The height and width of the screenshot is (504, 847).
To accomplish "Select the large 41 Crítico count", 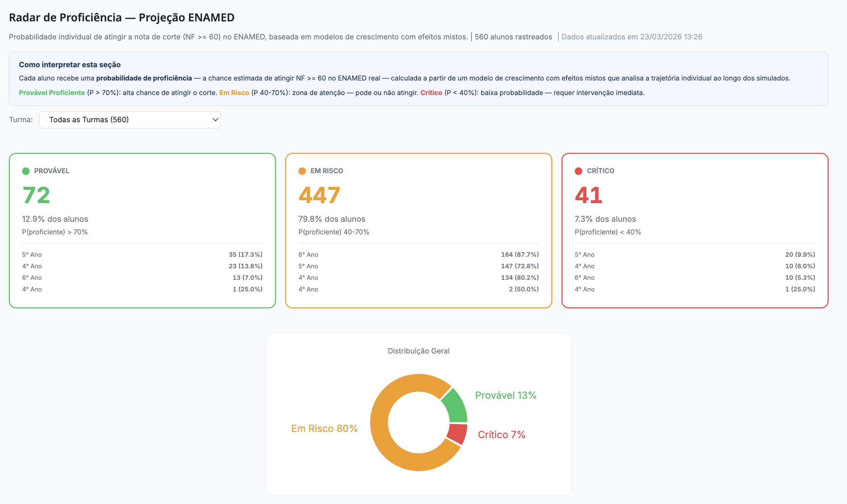I will (x=588, y=195).
